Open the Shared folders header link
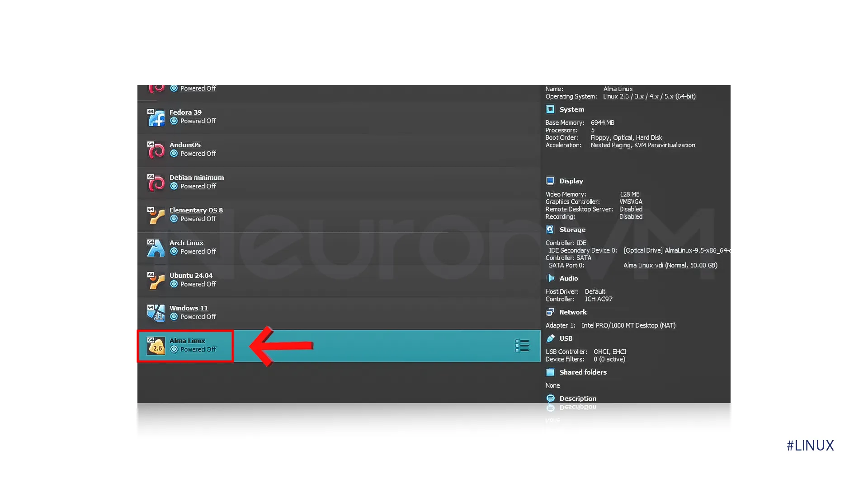The width and height of the screenshot is (868, 488). point(583,372)
